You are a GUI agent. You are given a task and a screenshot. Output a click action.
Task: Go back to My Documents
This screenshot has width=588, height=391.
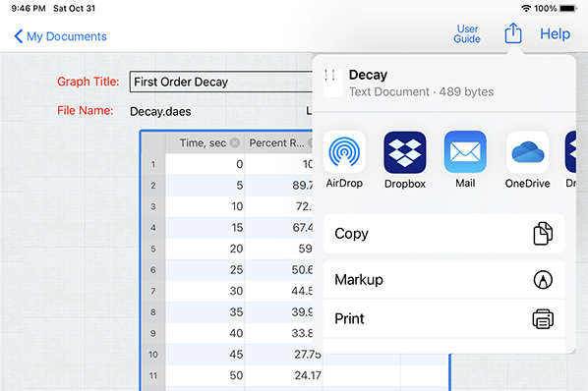point(60,36)
